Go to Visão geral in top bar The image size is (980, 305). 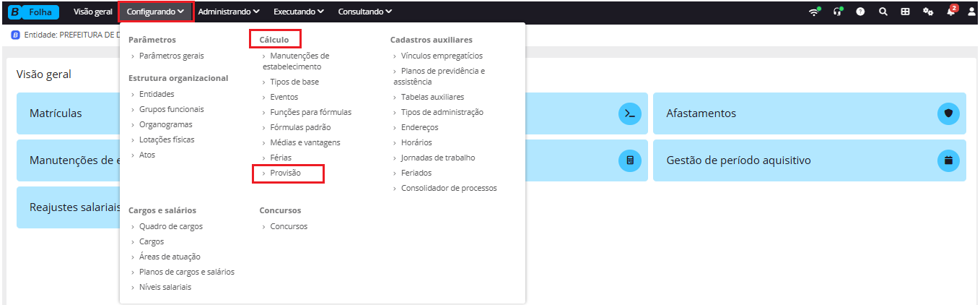[93, 12]
